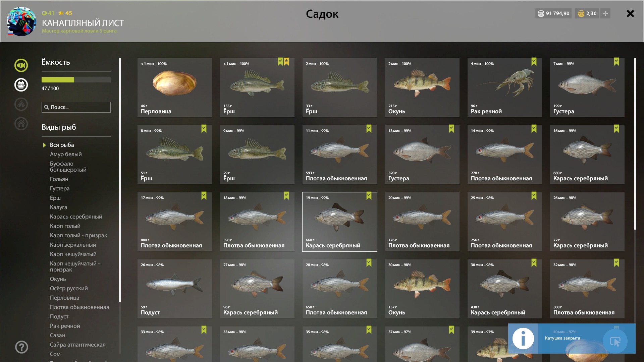Click the plus icon to add gold
The width and height of the screenshot is (644, 362).
point(605,13)
